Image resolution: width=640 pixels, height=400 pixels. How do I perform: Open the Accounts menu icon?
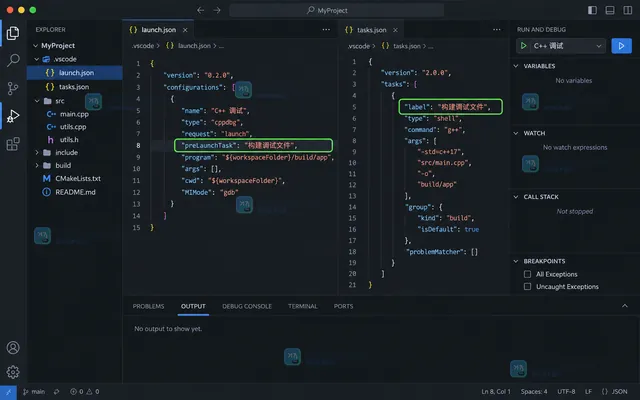[13, 347]
